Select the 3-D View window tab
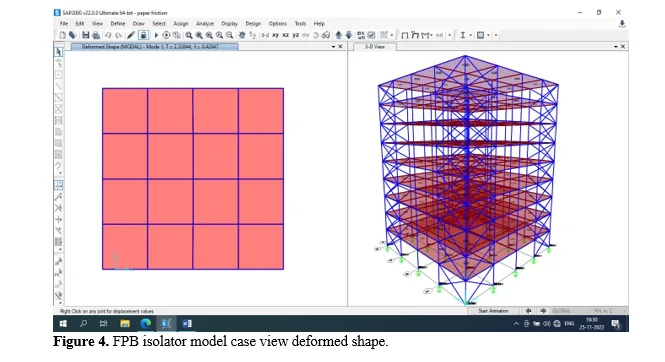 375,47
